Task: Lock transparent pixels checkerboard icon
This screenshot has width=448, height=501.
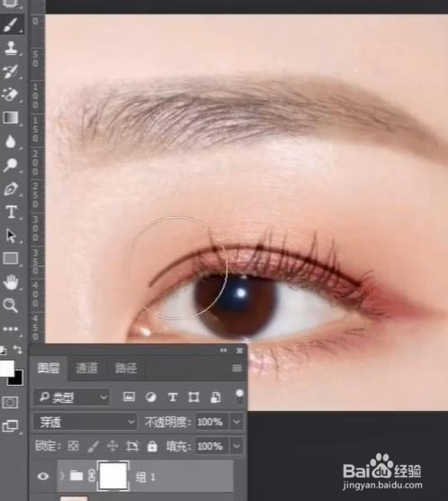Action: (73, 446)
